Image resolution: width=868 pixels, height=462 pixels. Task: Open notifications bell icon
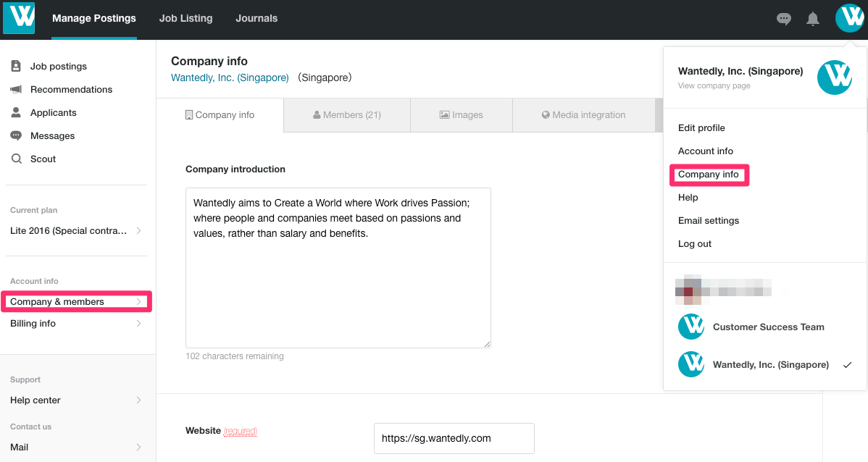(x=813, y=19)
